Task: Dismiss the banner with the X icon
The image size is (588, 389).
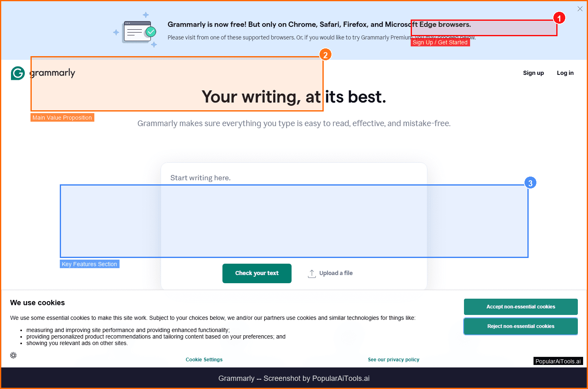Action: pyautogui.click(x=580, y=9)
